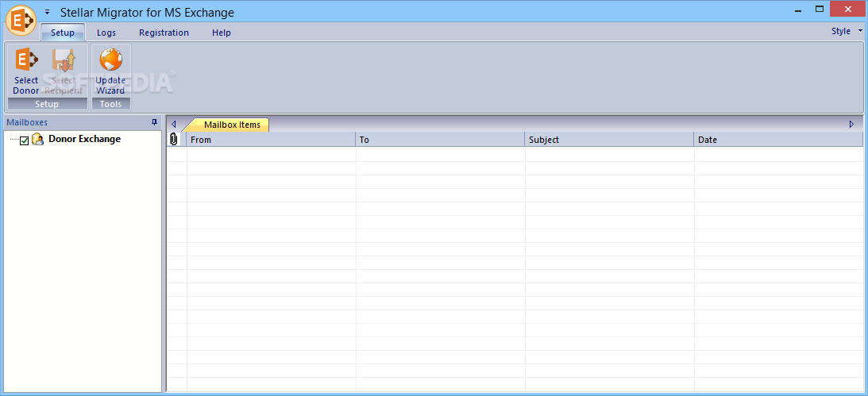This screenshot has height=396, width=868.
Task: Select the Donor Exchange tree node
Action: click(x=85, y=139)
